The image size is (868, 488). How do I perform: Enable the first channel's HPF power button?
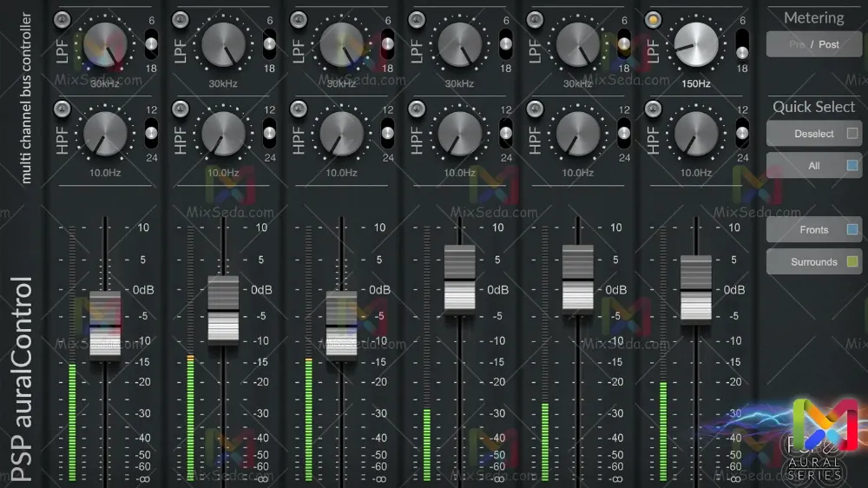click(62, 109)
